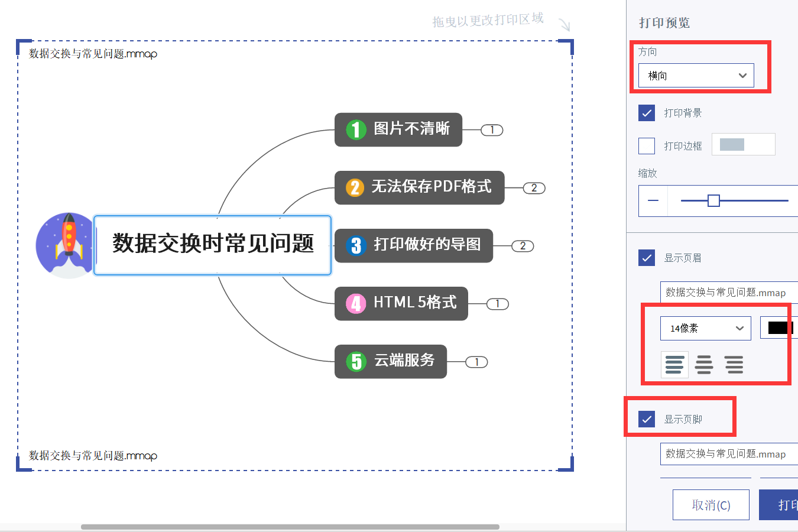Expand the subtopic count on 云端服务
The height and width of the screenshot is (532, 798).
click(476, 362)
